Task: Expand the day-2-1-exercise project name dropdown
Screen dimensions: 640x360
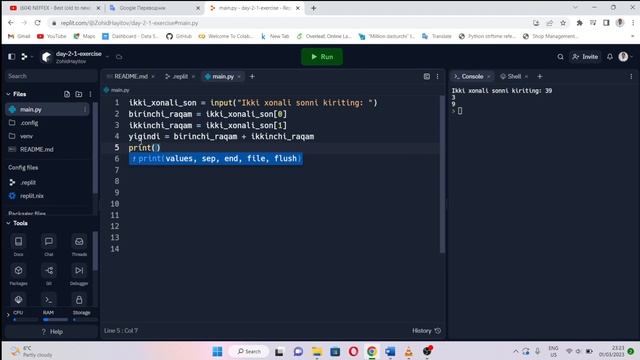Action: coord(107,57)
